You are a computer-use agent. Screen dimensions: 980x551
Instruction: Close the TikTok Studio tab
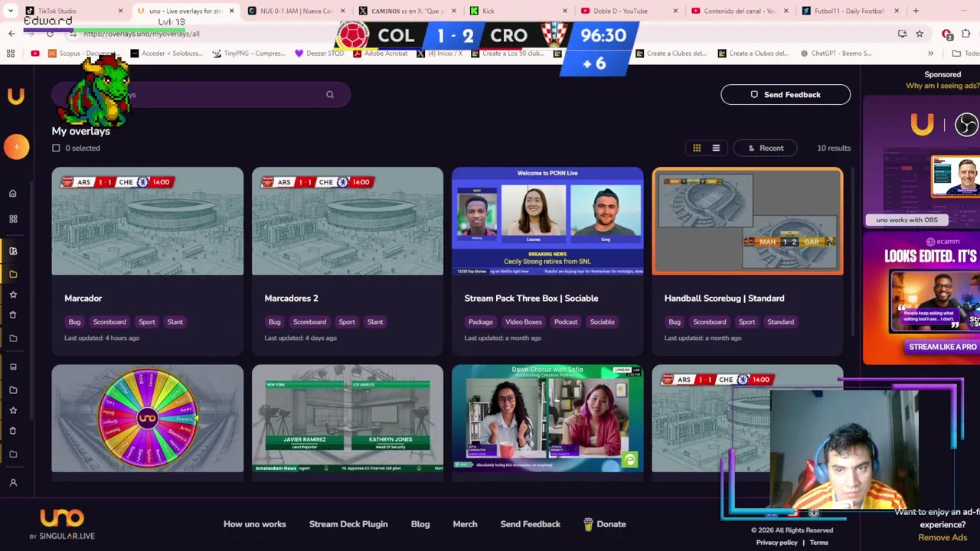pos(120,11)
